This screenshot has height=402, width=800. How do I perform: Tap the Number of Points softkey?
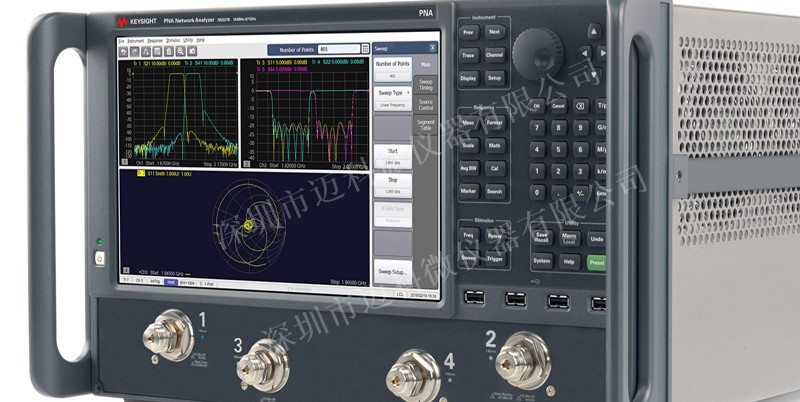(x=393, y=70)
